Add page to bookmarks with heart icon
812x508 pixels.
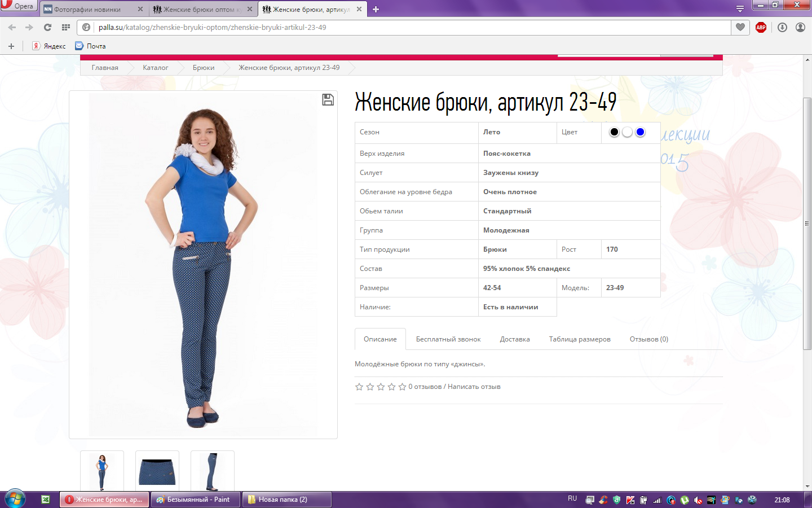click(740, 27)
